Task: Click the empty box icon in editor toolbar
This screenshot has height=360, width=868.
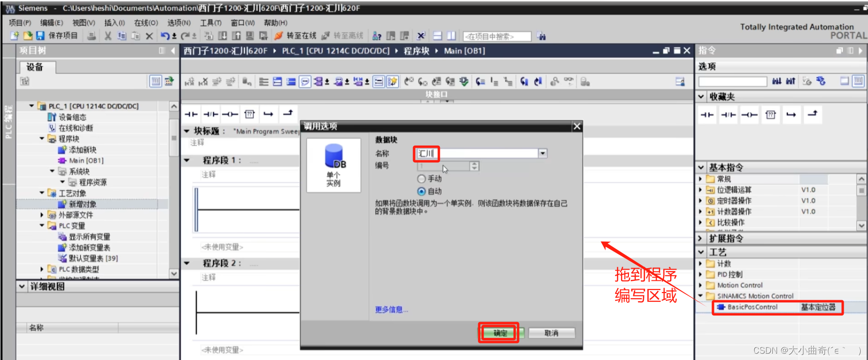Action: (x=249, y=114)
